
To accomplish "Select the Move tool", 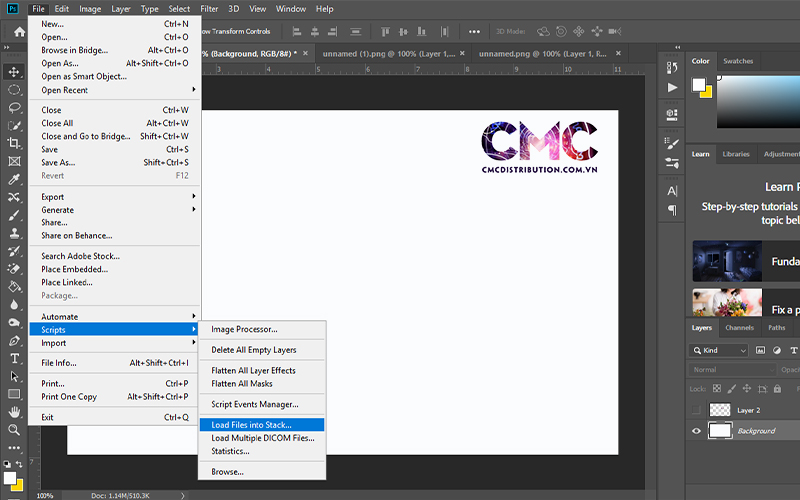I will pos(14,71).
